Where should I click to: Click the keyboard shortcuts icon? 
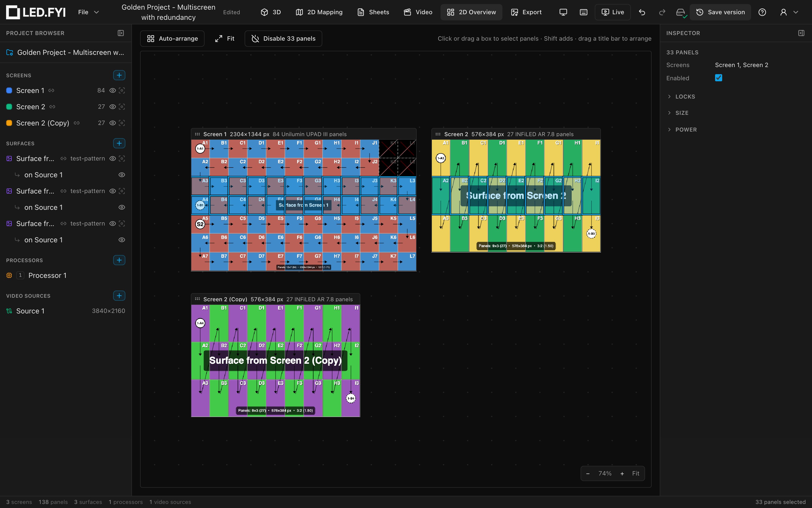[584, 12]
